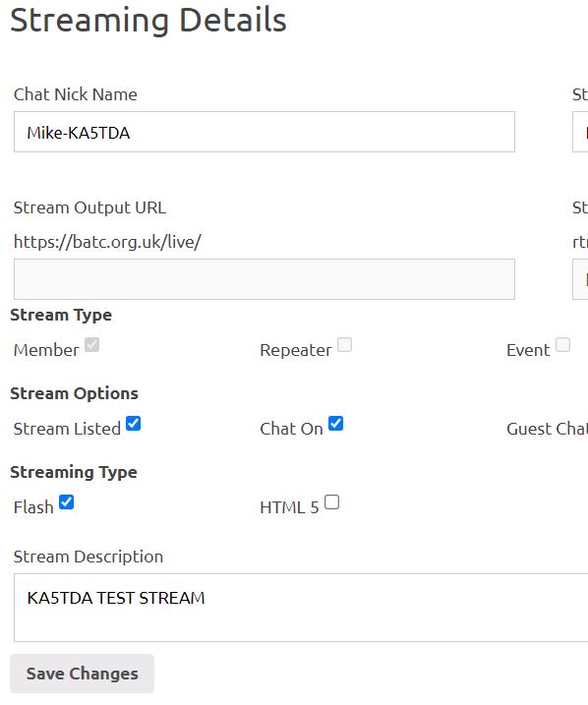
Task: Click inside the Stream Description text area
Action: (301, 608)
